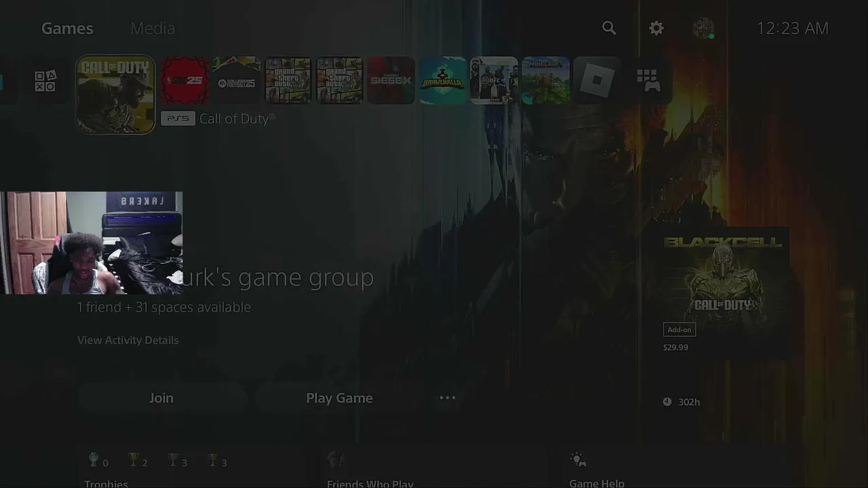The width and height of the screenshot is (868, 488).
Task: Switch to the Media tab
Action: tap(153, 28)
